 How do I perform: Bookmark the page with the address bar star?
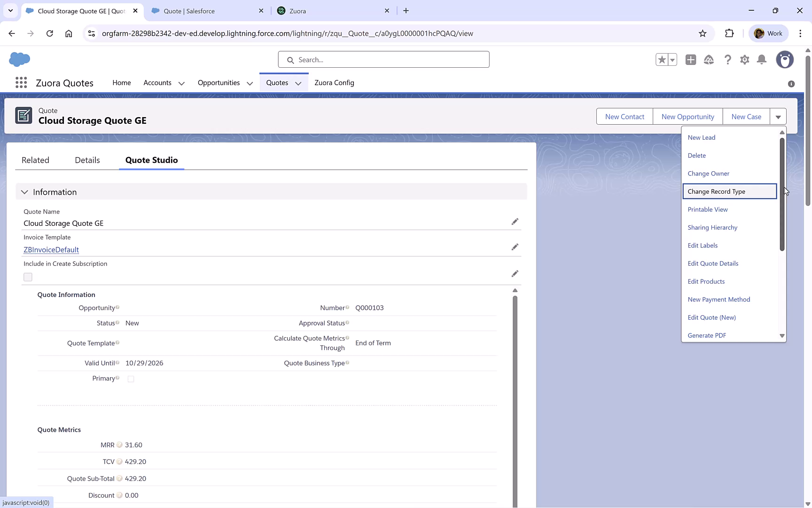(703, 33)
